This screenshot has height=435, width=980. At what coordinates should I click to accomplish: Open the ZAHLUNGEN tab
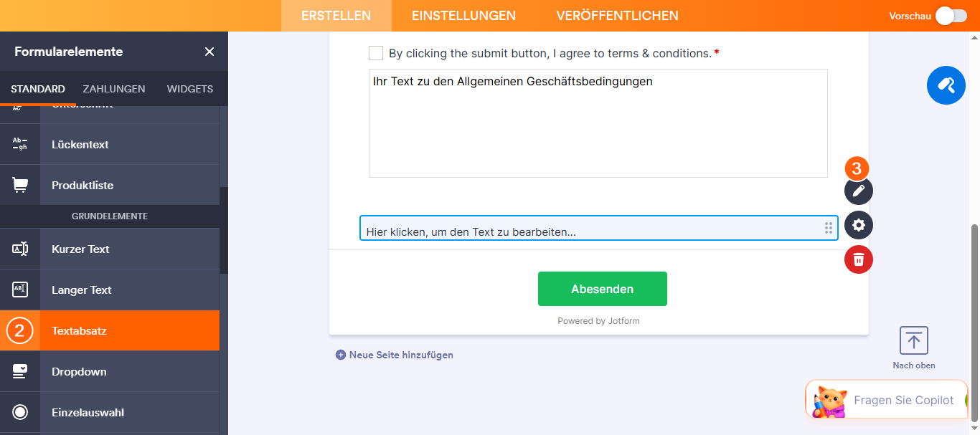114,89
